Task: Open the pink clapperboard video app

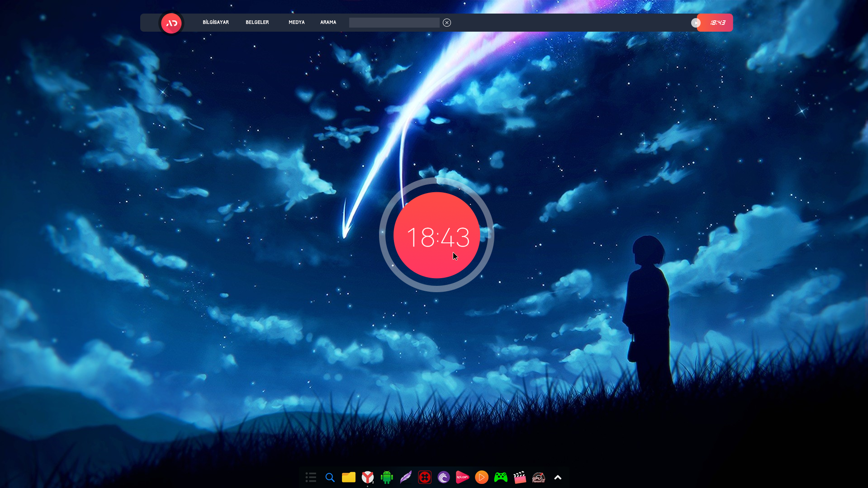Action: [x=520, y=477]
